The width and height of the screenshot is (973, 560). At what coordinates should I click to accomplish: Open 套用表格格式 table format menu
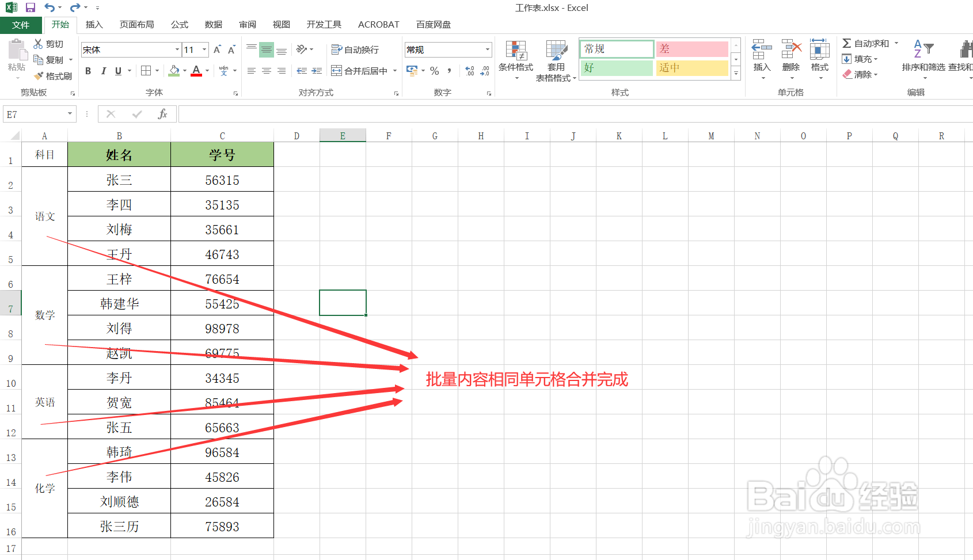556,60
